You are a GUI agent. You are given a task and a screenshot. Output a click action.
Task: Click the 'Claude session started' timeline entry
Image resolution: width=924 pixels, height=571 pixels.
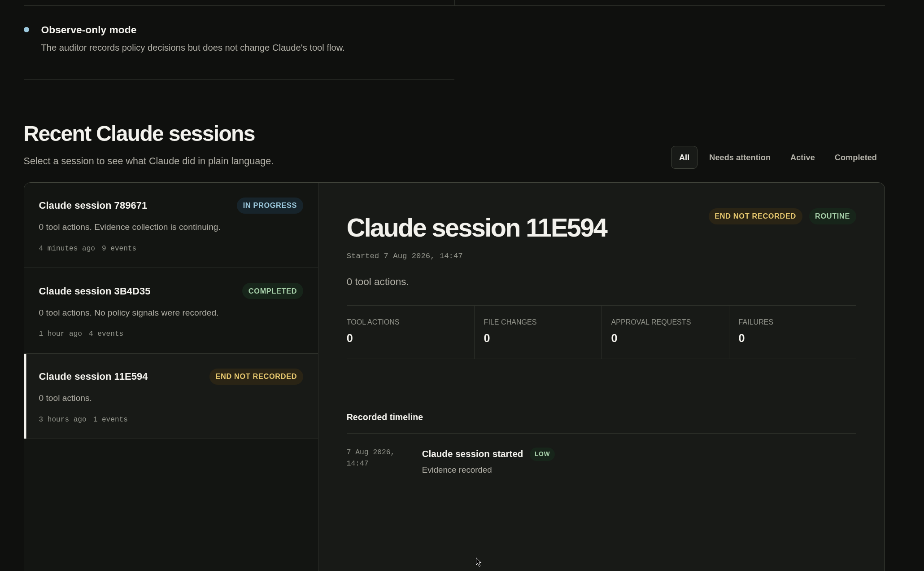click(472, 454)
